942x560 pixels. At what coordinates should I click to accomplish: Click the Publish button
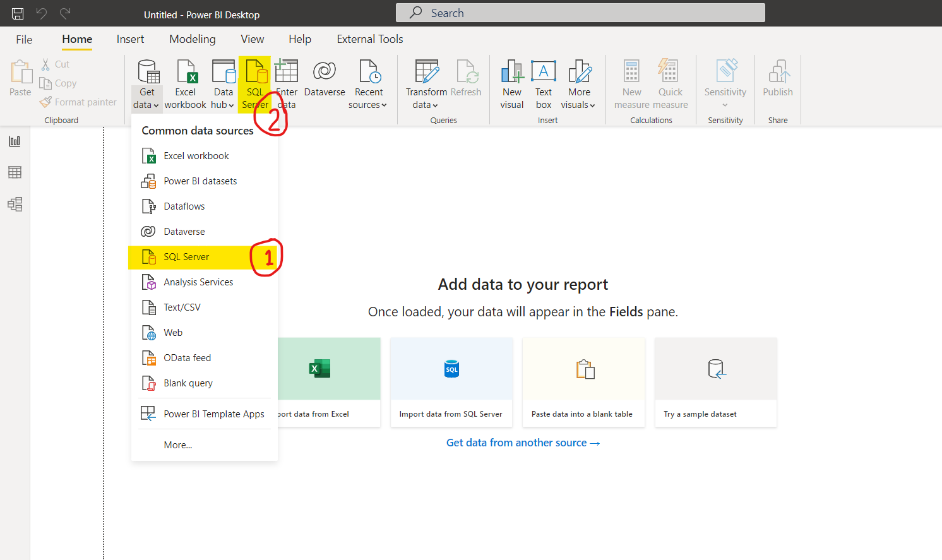pyautogui.click(x=778, y=79)
